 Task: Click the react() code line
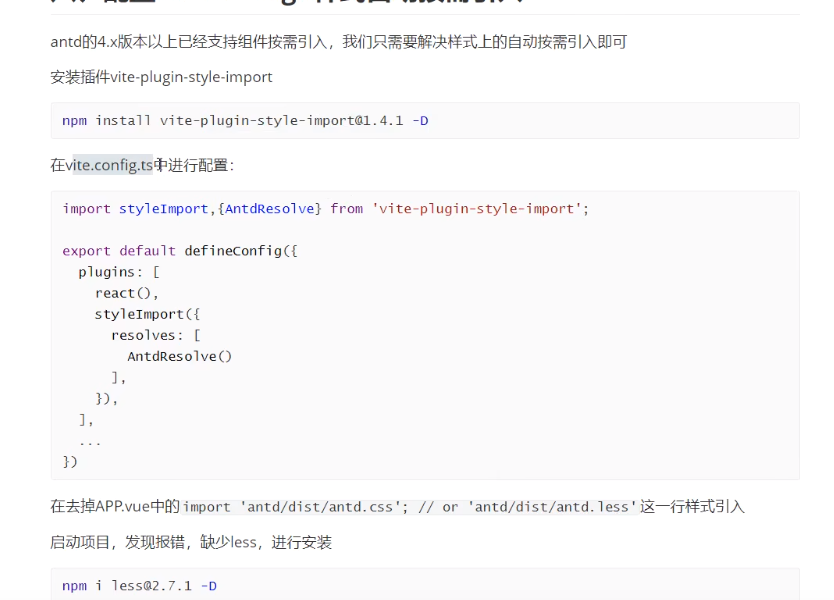point(127,293)
